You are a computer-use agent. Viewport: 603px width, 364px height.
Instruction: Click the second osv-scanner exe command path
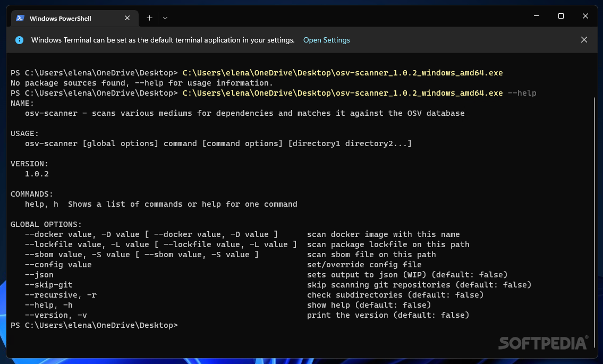point(343,93)
